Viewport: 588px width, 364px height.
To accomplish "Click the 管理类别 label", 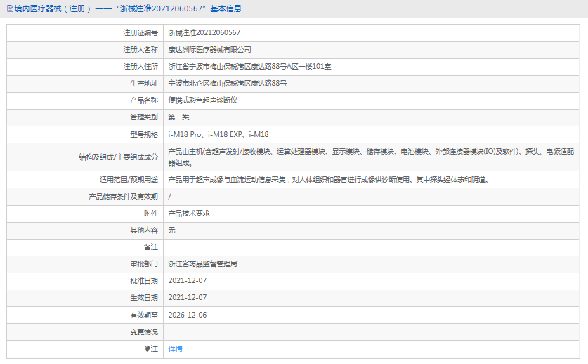I will [x=144, y=117].
